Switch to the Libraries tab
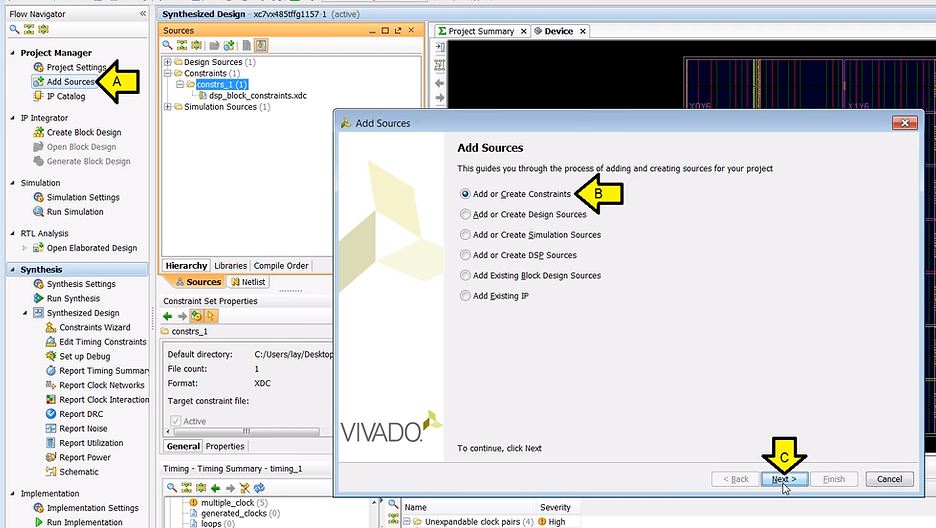The image size is (936, 528). (230, 266)
